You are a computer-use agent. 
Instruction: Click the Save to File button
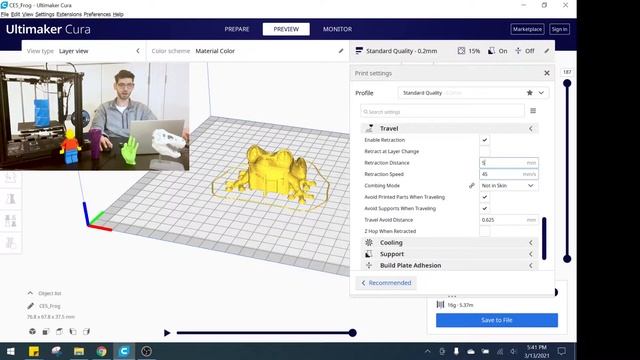tap(497, 320)
